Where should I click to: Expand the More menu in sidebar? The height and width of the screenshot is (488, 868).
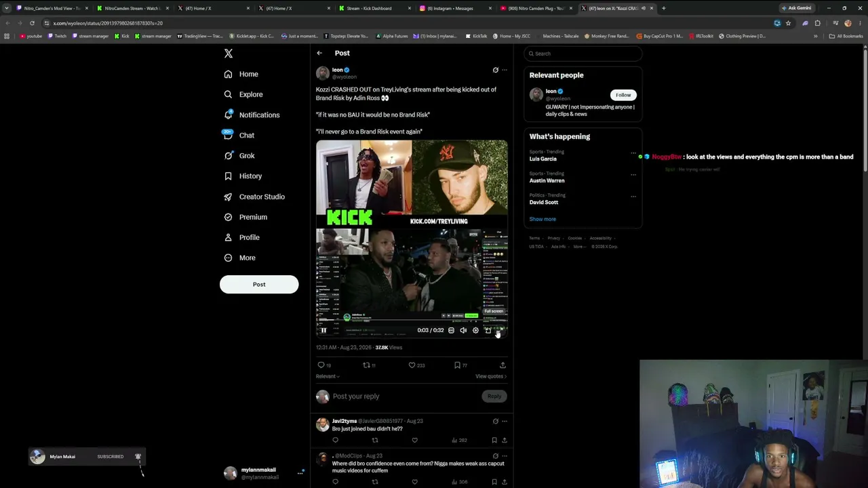tap(240, 258)
